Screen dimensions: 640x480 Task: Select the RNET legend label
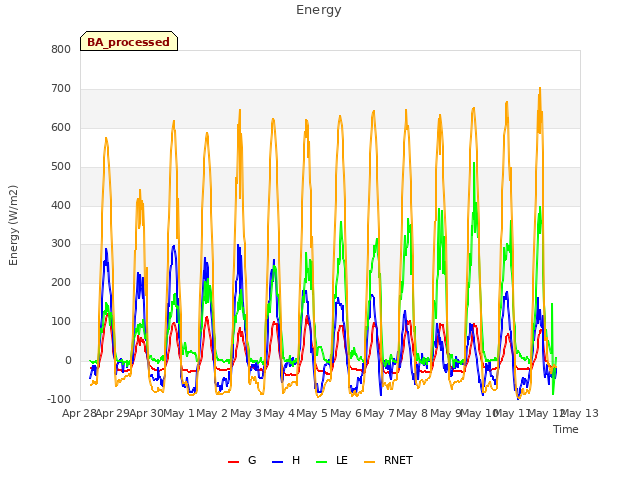point(398,460)
